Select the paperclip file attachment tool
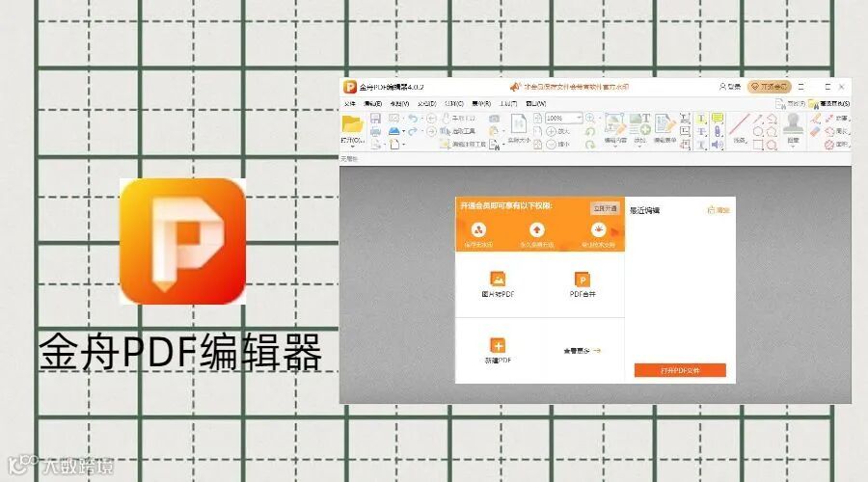Viewport: 868px width, 482px height. 718,132
